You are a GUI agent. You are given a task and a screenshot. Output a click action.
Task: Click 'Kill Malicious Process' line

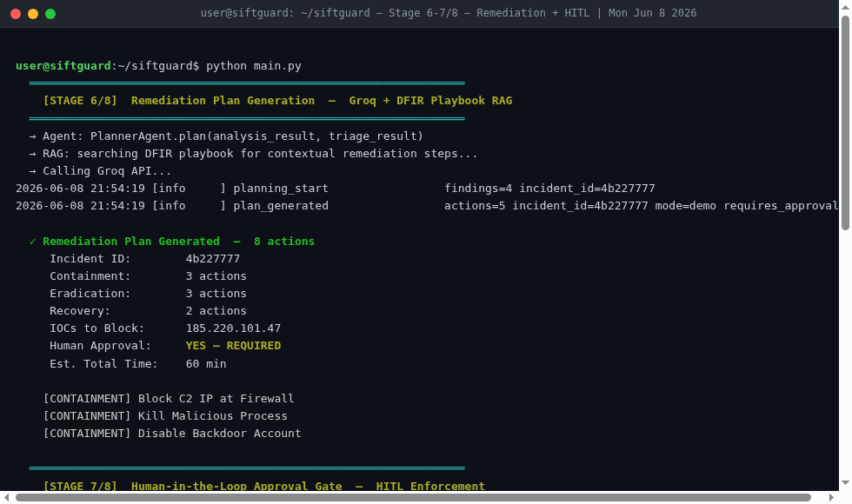tap(166, 415)
